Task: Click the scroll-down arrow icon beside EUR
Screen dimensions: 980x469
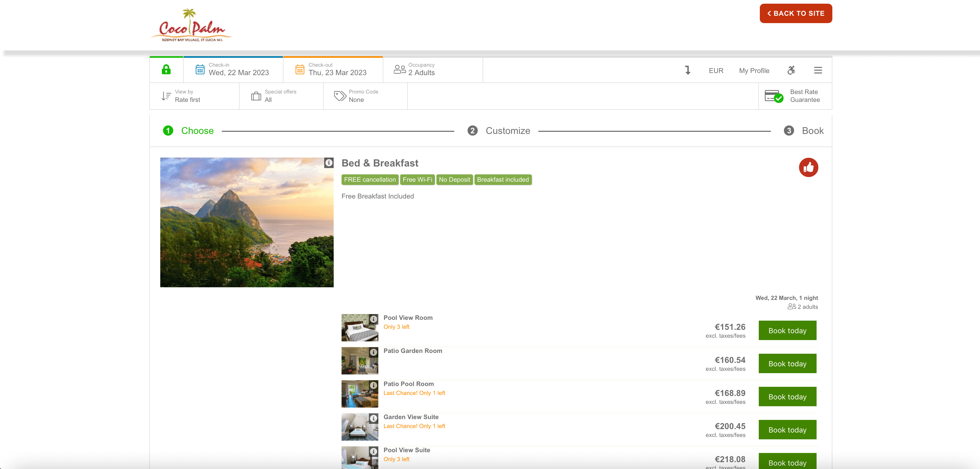Action: (x=688, y=70)
